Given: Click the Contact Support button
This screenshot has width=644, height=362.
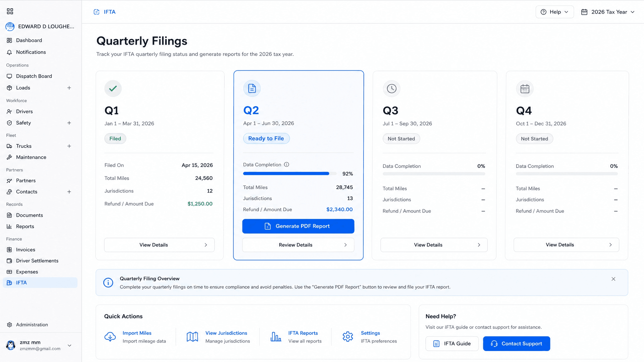Looking at the screenshot, I should 516,344.
